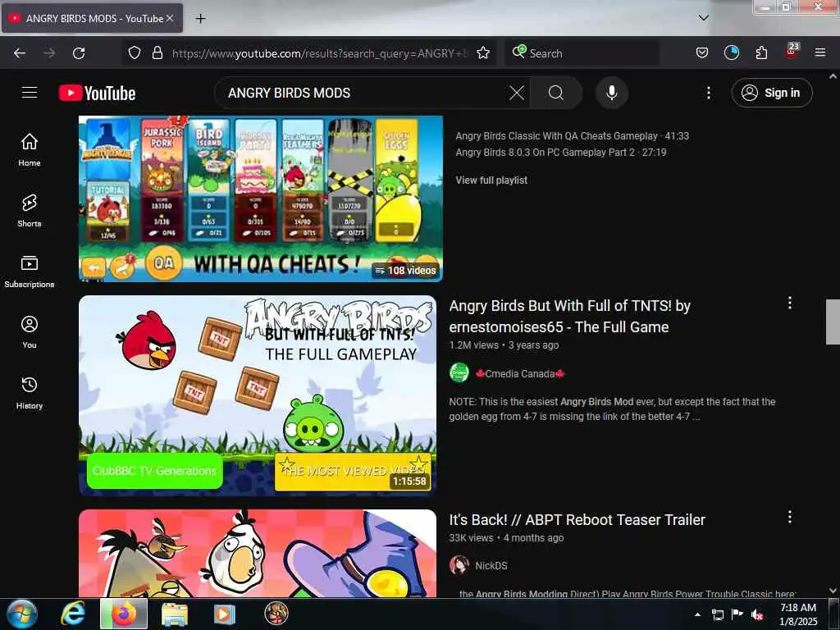Click the YouTube search input field

(x=364, y=93)
